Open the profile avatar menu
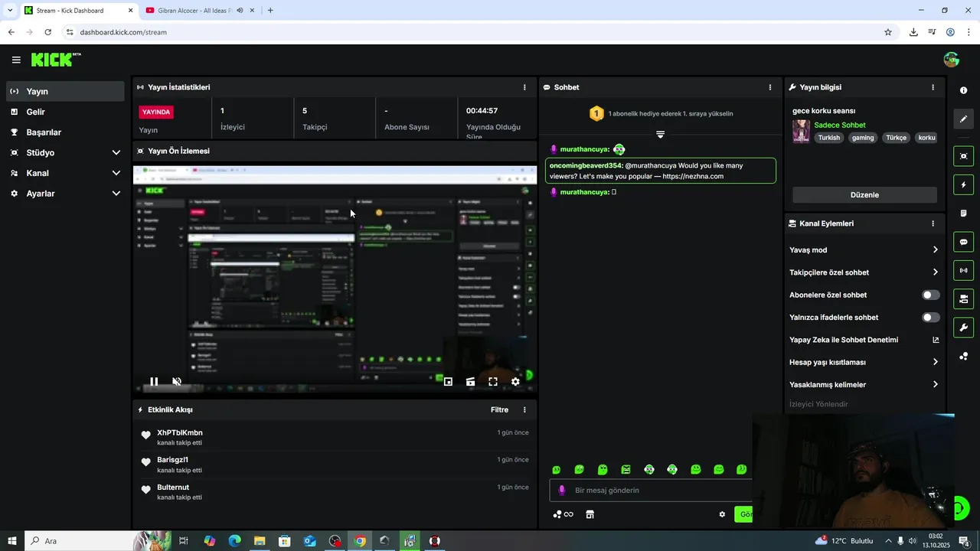Viewport: 980px width, 551px height. coord(952,60)
